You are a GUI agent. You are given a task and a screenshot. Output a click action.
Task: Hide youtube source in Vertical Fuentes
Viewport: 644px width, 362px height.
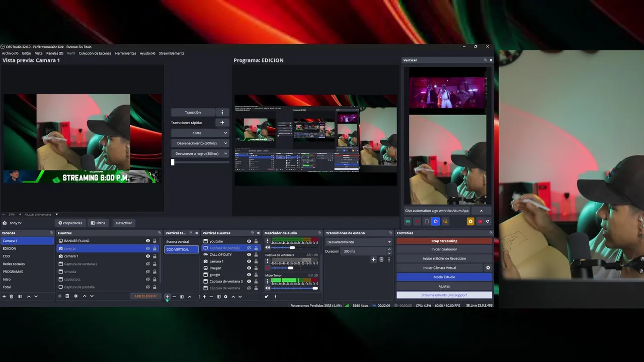tap(249, 241)
